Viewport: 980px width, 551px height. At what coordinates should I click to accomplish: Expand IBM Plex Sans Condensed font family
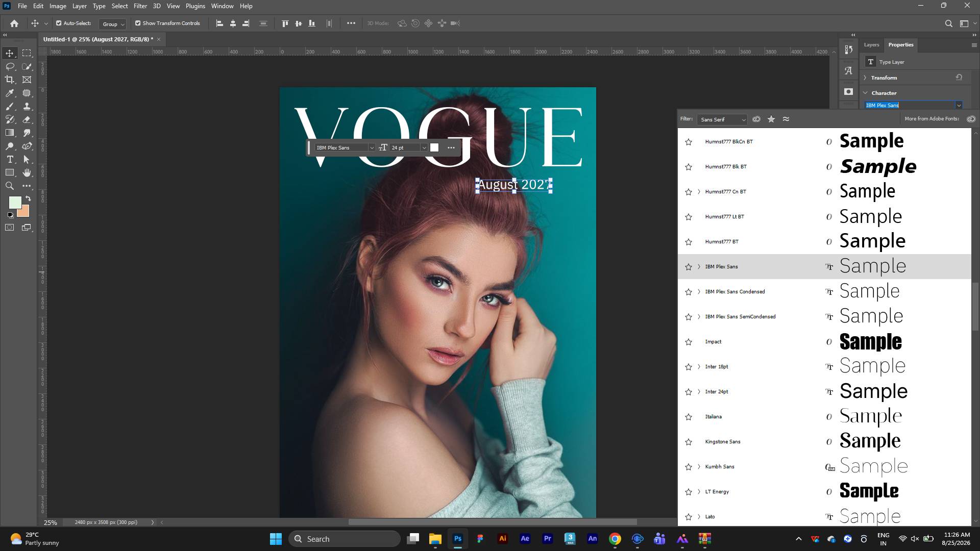click(699, 292)
